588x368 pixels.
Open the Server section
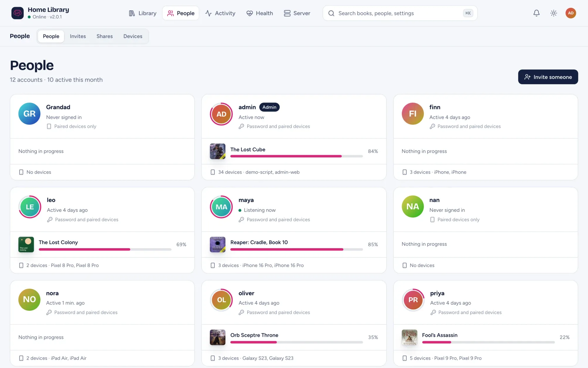(297, 13)
